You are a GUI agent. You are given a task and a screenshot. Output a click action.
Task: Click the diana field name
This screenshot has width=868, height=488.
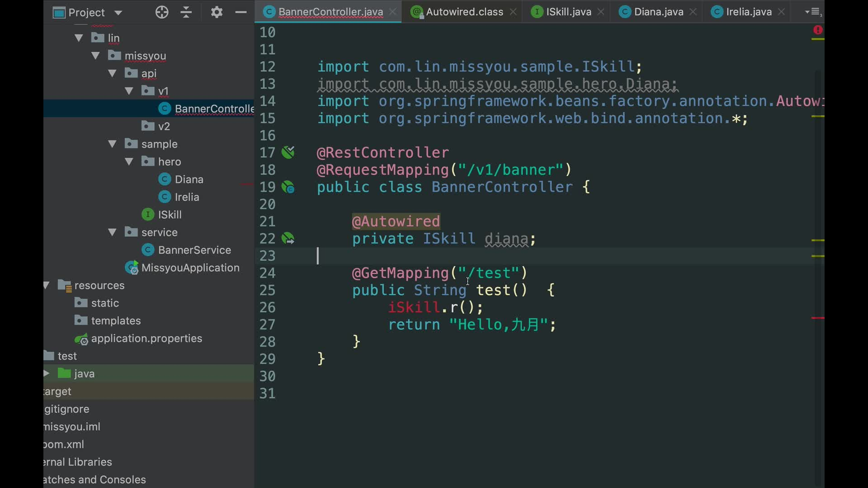506,239
